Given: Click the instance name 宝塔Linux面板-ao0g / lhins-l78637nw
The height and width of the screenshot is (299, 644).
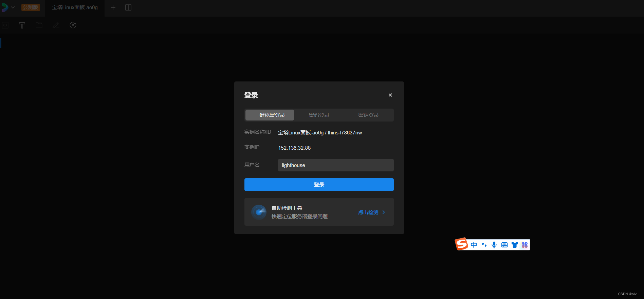Looking at the screenshot, I should click(x=320, y=133).
